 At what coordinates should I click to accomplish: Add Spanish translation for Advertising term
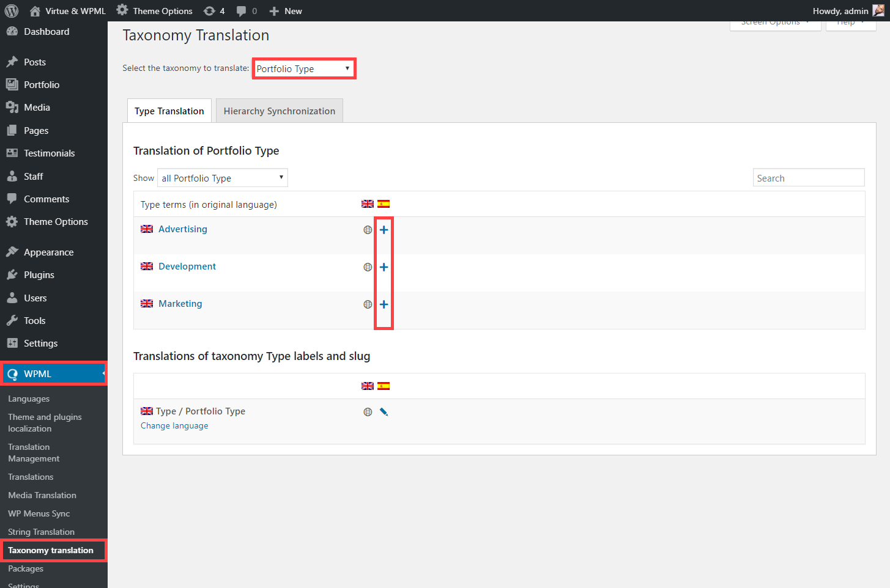click(384, 230)
